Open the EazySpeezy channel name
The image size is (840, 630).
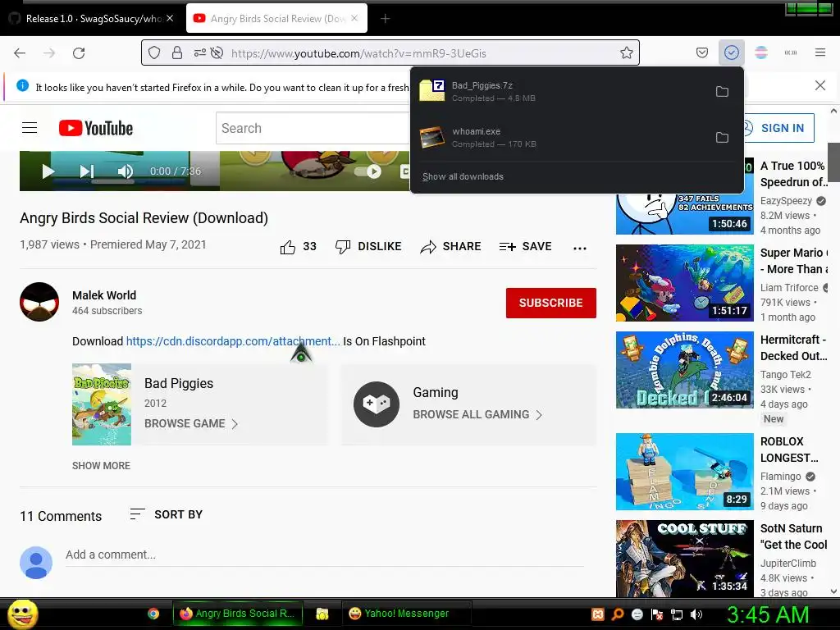click(786, 201)
